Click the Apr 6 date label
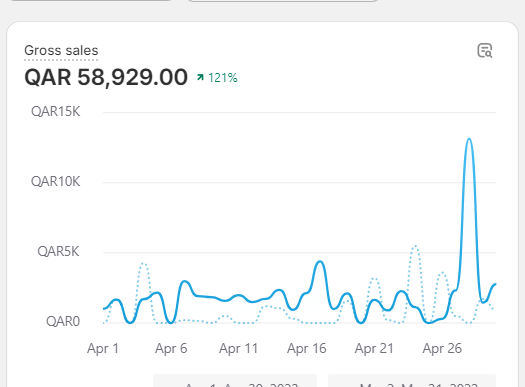Image resolution: width=525 pixels, height=387 pixels. (171, 349)
